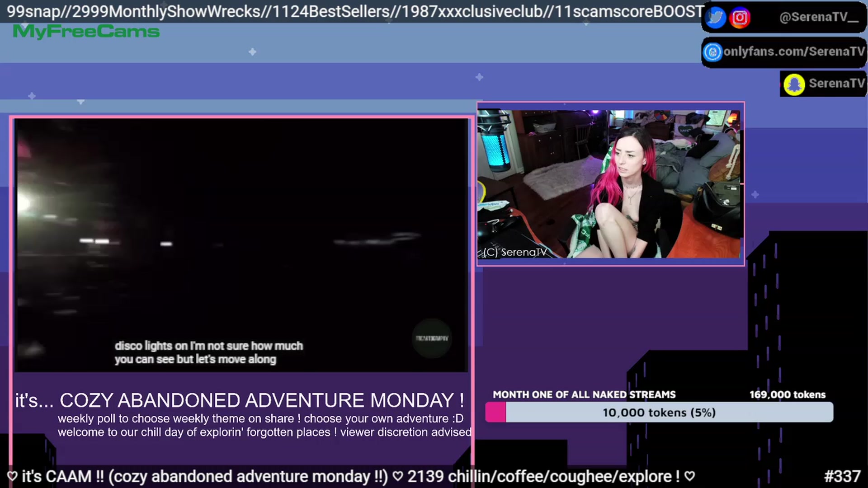Viewport: 868px width, 488px height.
Task: Click the '#337' stream number
Action: 842,476
